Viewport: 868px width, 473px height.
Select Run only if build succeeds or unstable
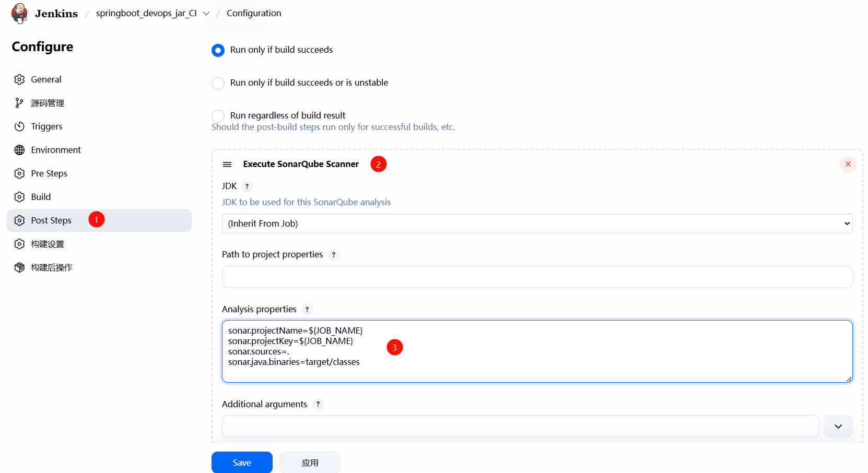point(218,83)
